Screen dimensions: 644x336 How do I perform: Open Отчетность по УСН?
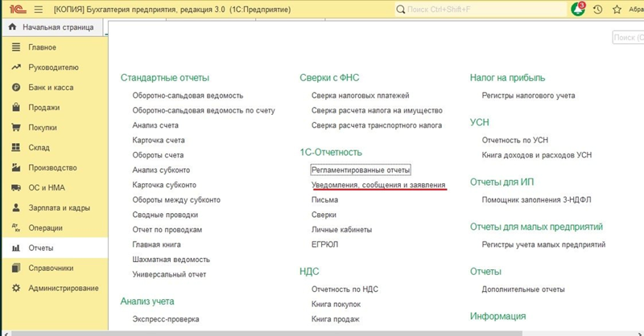pyautogui.click(x=515, y=141)
